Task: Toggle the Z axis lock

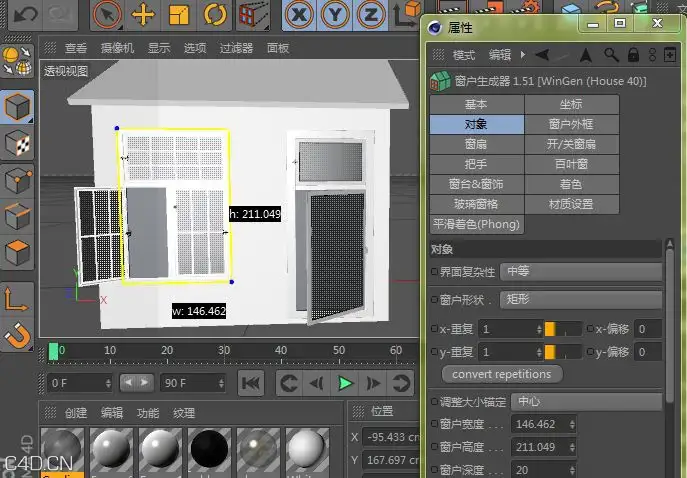Action: click(371, 14)
